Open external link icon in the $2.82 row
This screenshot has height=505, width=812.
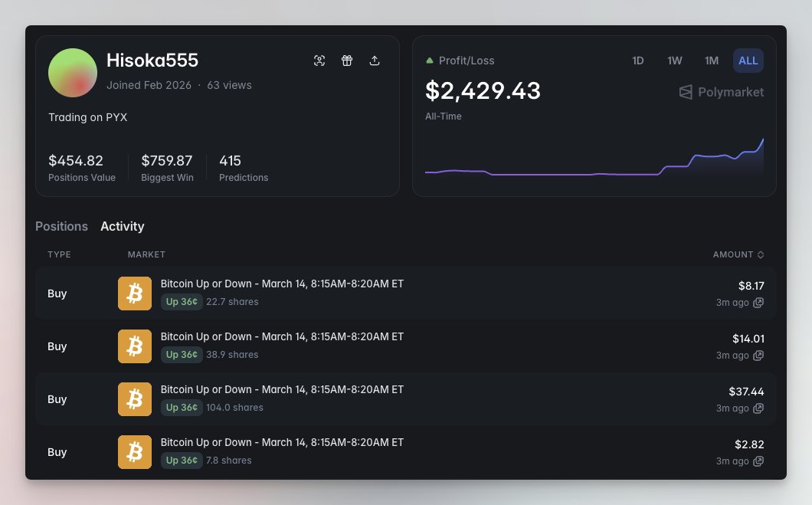coord(758,461)
